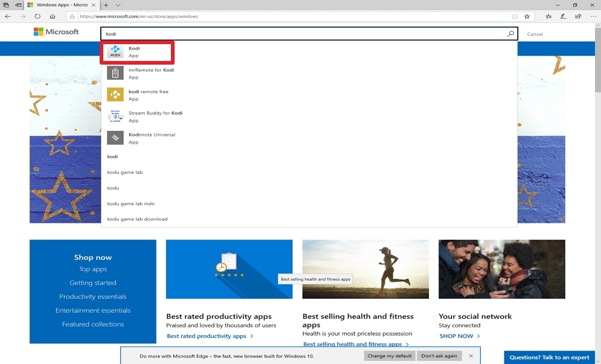
Task: Go to the browser home icon
Action: (53, 16)
